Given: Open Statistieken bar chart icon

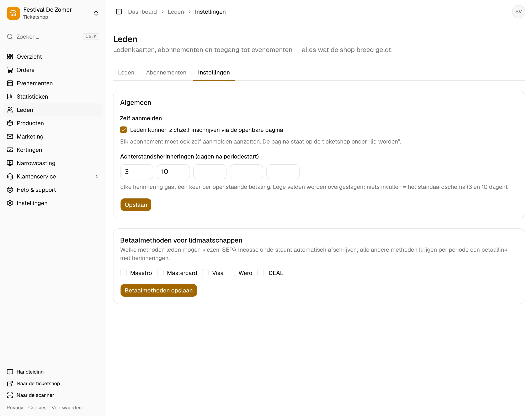Looking at the screenshot, I should 10,97.
